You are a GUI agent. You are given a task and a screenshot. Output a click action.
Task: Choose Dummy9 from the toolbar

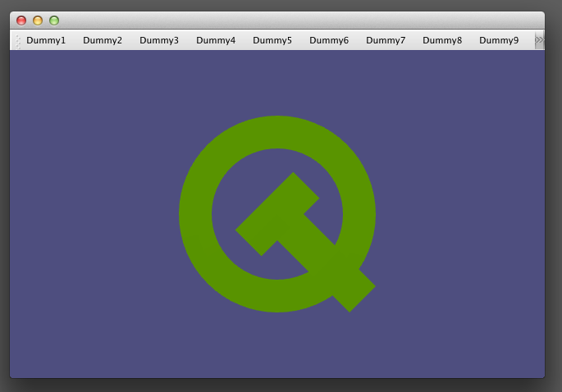coord(499,40)
